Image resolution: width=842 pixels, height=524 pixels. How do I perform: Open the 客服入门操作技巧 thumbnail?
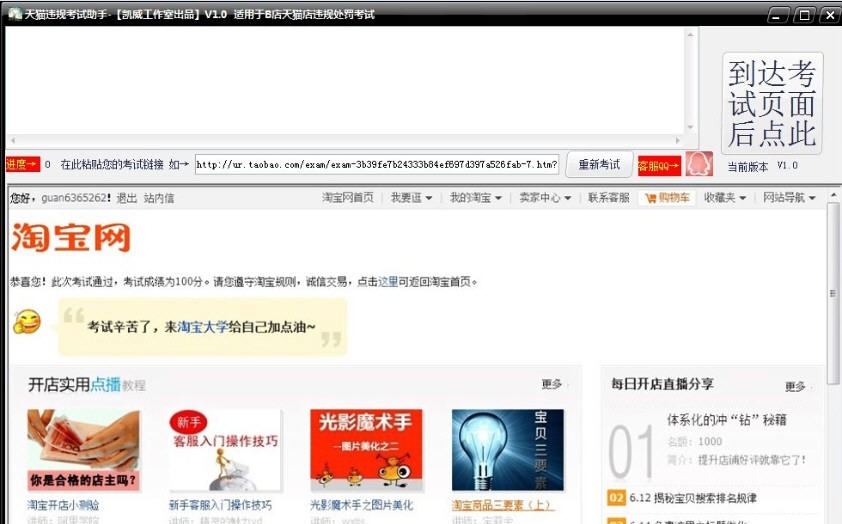point(225,450)
